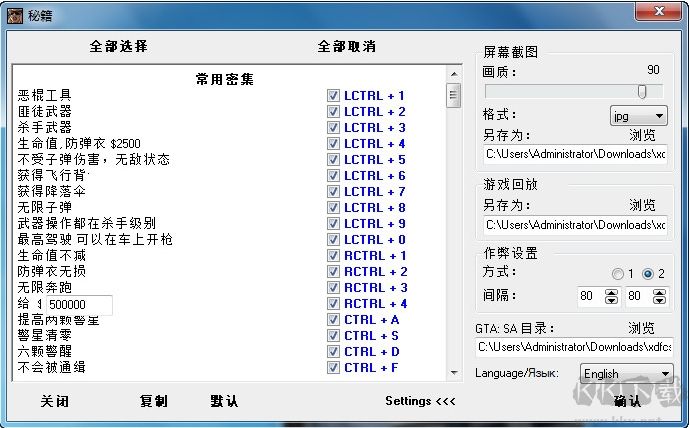The width and height of the screenshot is (689, 428).
Task: Select the 恶棍工具 list row
Action: [44, 95]
